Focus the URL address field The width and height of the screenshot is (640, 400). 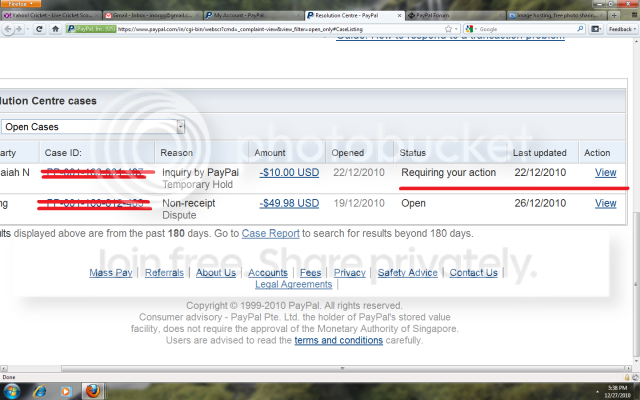(280, 29)
